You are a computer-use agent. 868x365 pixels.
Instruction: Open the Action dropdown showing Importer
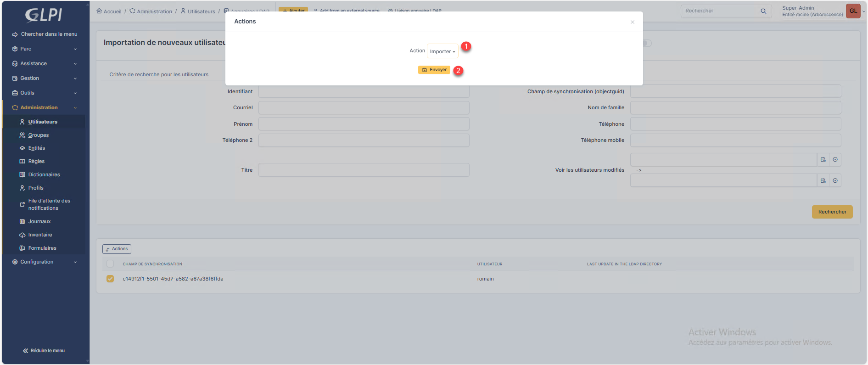tap(442, 51)
